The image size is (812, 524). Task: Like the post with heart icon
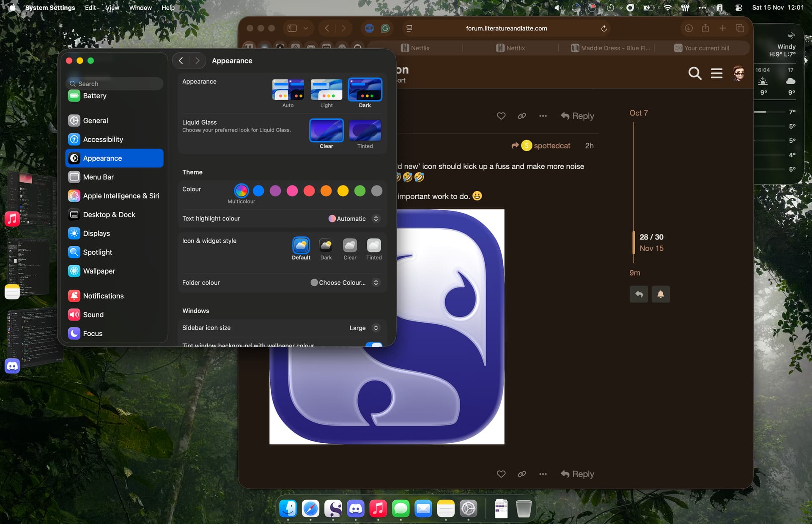pos(501,116)
